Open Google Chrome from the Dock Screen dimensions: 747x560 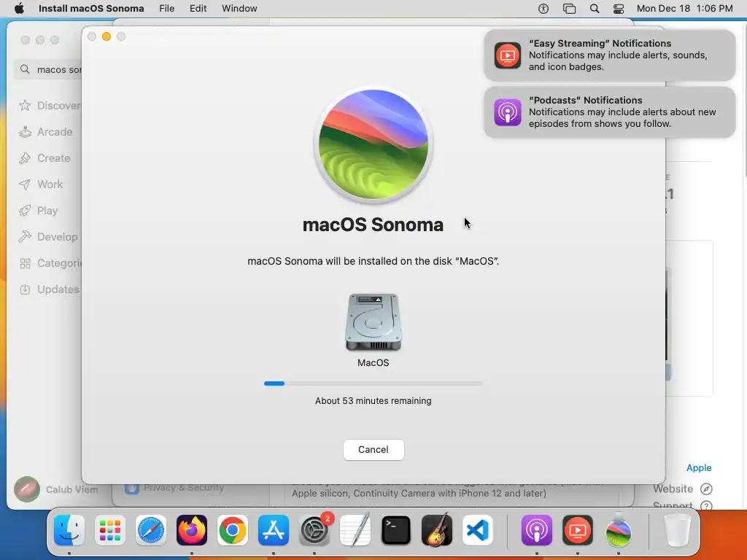(233, 530)
